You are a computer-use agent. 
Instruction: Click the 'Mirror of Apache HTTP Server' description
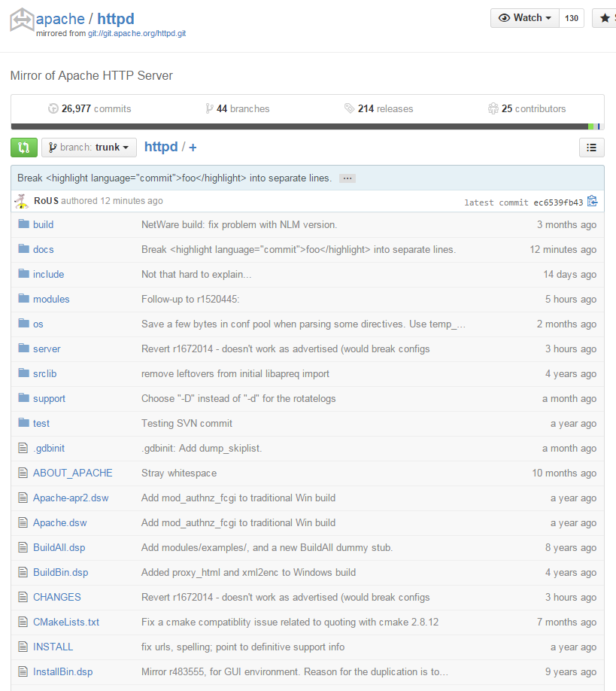pos(92,76)
